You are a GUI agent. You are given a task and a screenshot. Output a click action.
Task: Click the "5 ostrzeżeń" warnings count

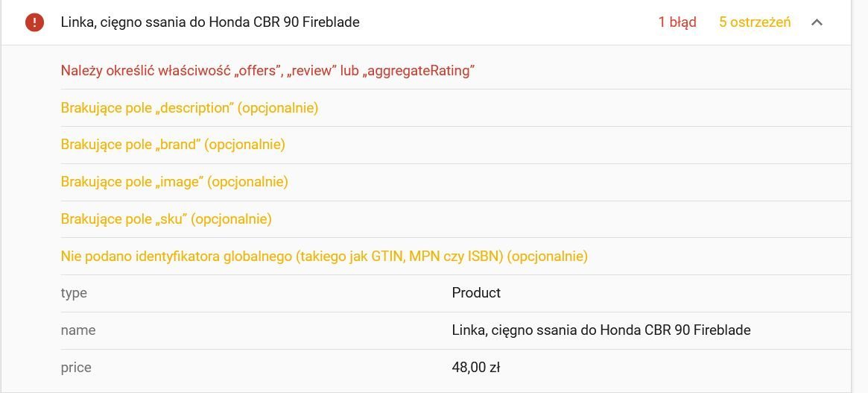(x=754, y=22)
